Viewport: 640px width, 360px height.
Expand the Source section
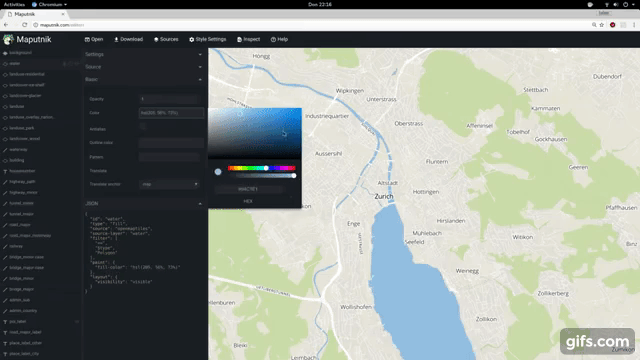click(144, 67)
